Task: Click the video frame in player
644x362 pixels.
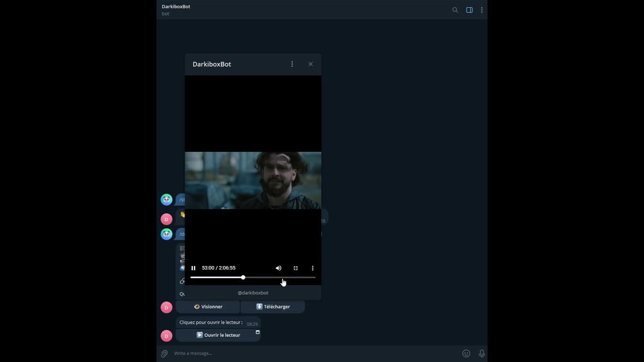Action: (x=253, y=180)
